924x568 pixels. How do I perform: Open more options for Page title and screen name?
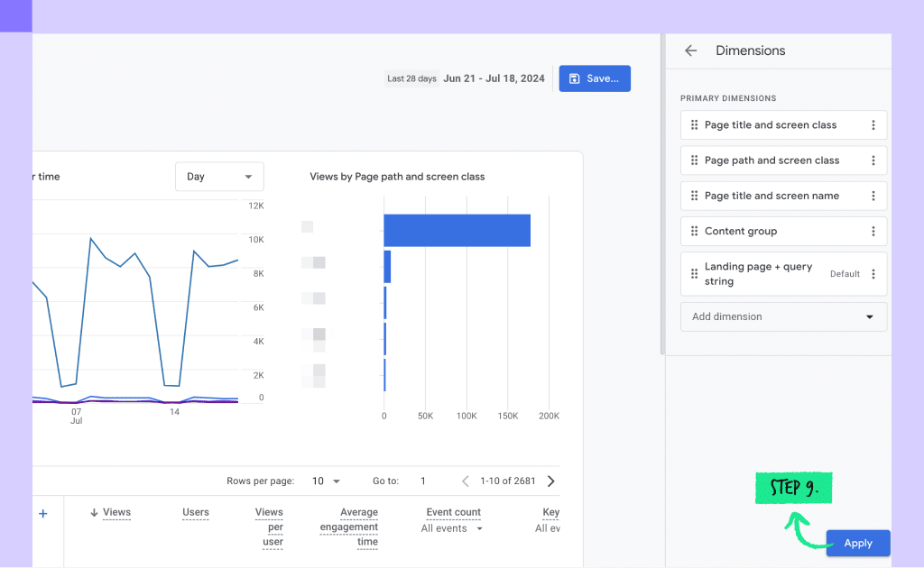tap(873, 196)
